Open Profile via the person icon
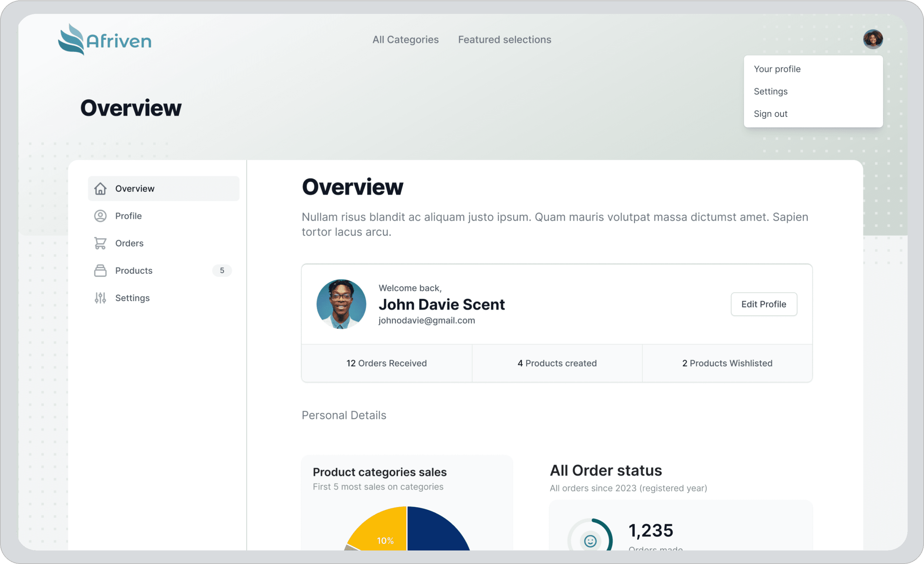The width and height of the screenshot is (924, 564). (100, 216)
